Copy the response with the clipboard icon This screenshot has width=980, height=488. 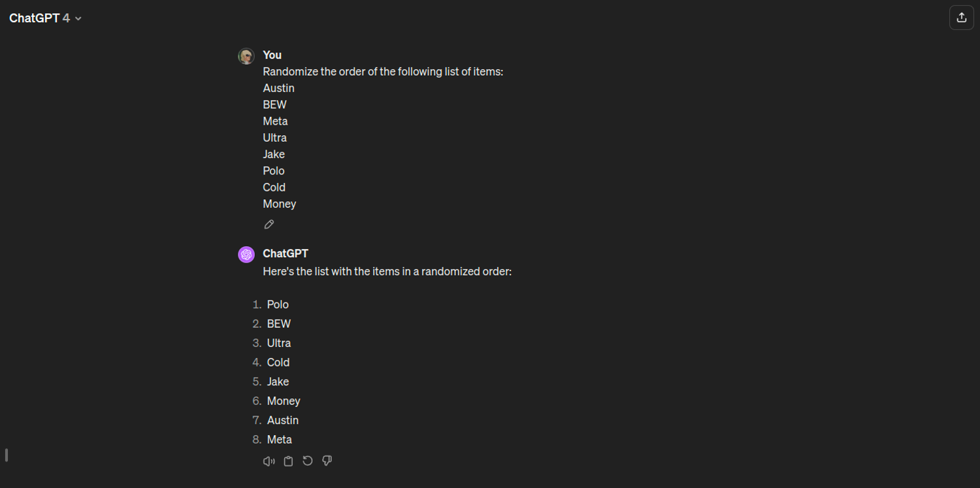coord(288,461)
